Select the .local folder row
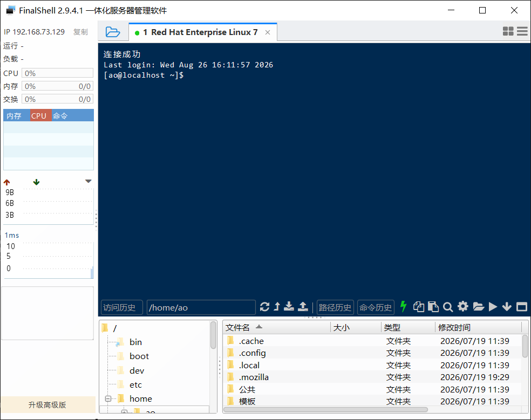 coord(372,365)
